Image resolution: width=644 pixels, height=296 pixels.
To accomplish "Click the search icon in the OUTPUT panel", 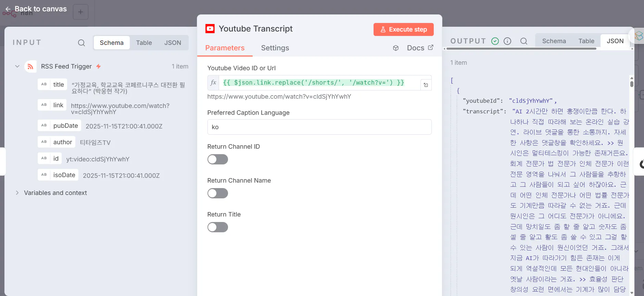I will coord(524,41).
